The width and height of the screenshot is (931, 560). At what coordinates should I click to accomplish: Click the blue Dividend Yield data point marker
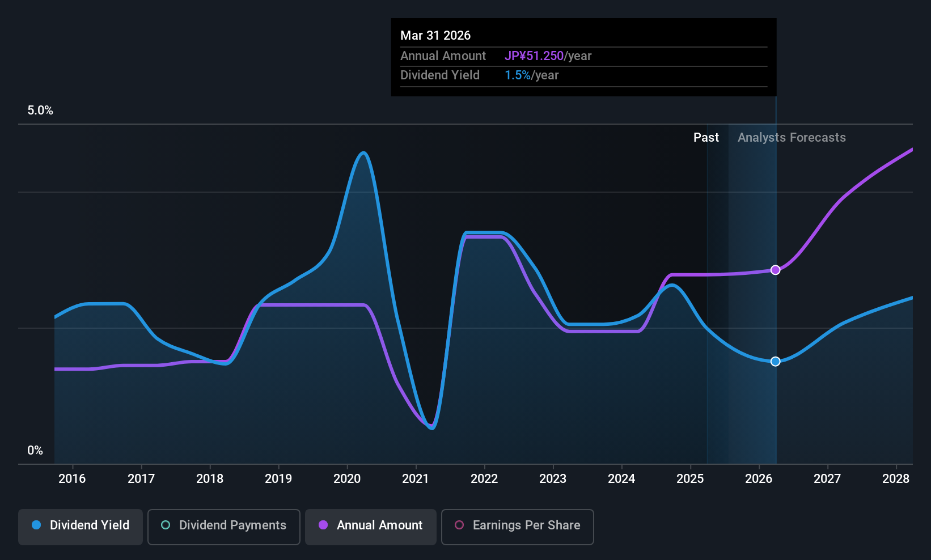[775, 361]
